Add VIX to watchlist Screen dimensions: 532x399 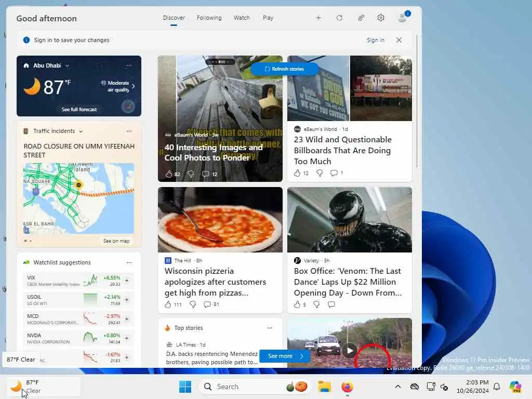[127, 281]
